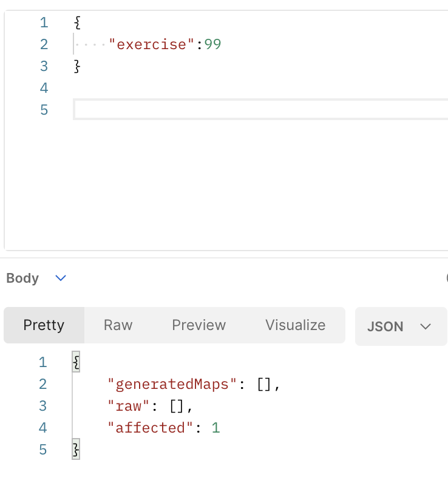
Task: Click the opening brace on request line 1
Action: click(x=77, y=22)
